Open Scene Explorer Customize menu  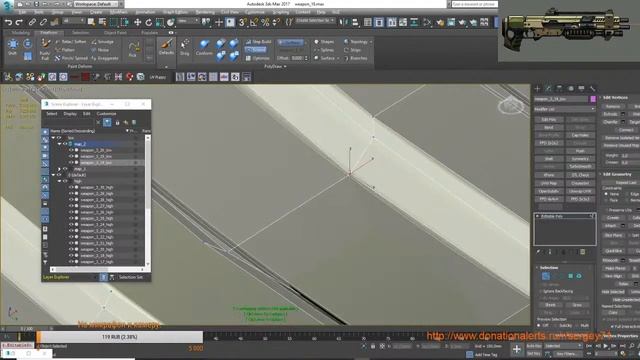107,114
